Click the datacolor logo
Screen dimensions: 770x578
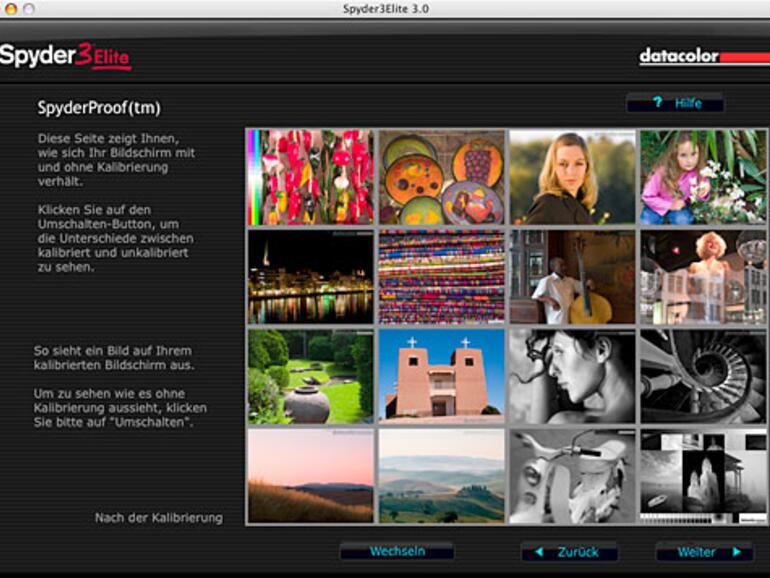tap(704, 56)
